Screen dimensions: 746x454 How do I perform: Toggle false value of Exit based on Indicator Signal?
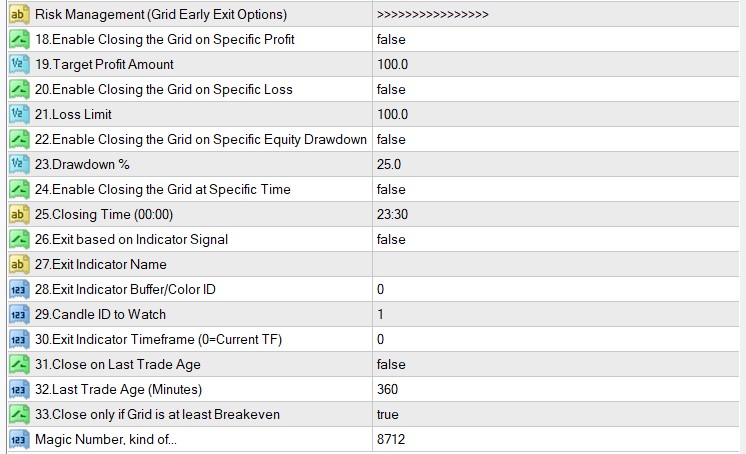(x=391, y=240)
